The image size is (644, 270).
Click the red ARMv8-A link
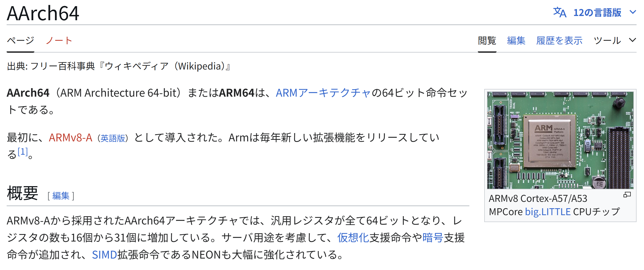click(70, 138)
